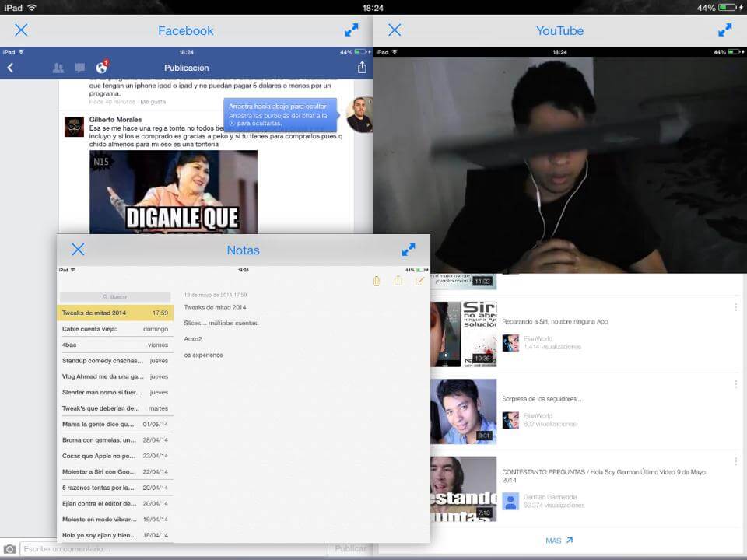Select the "Cable cuenta vieja" note
Image resolution: width=747 pixels, height=560 pixels.
coord(115,329)
